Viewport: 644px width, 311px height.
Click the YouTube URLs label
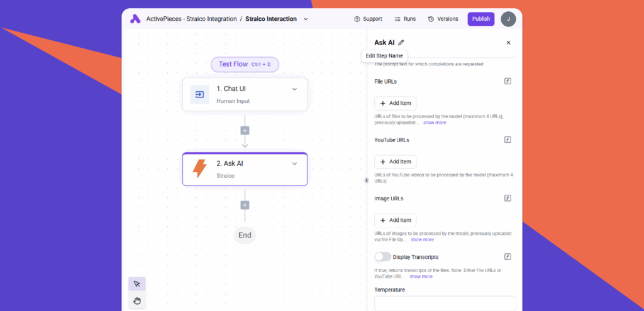[x=391, y=140]
